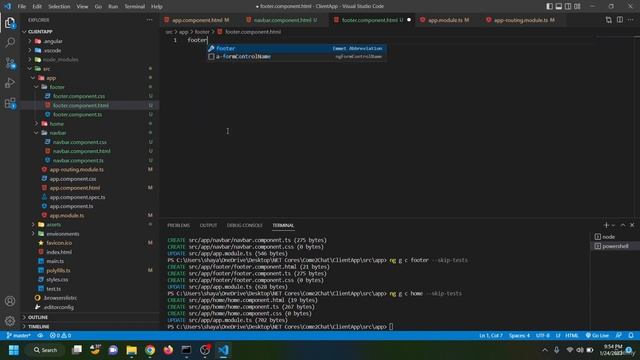Toggle panel layout icon in title bar
This screenshot has height=360, width=640.
pyautogui.click(x=558, y=6)
